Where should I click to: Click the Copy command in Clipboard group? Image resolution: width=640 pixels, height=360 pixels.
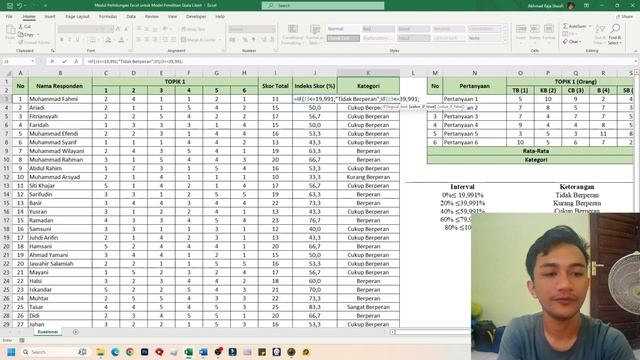click(x=26, y=35)
